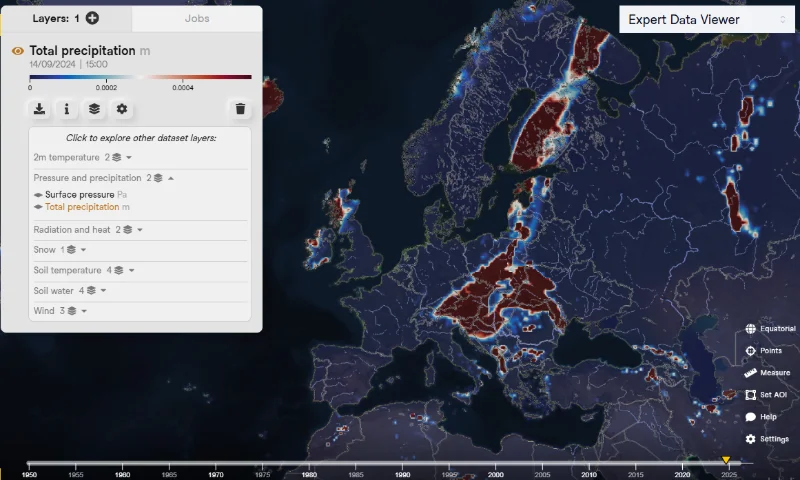
Task: Click the layer icon beside Radiation and heat
Action: tap(128, 230)
